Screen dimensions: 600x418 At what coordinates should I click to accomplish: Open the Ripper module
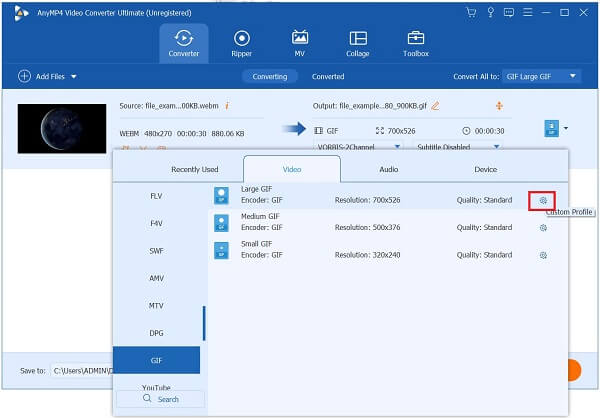point(241,44)
